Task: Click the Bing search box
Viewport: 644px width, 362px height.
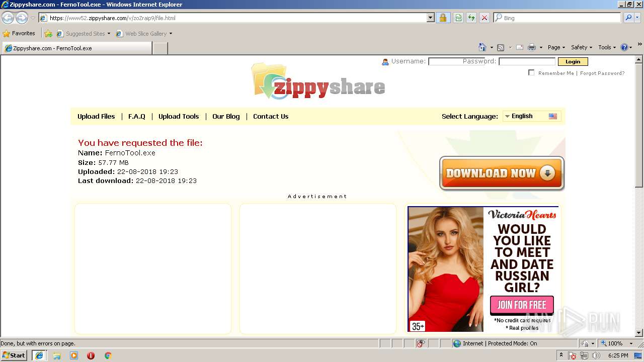Action: [x=557, y=18]
